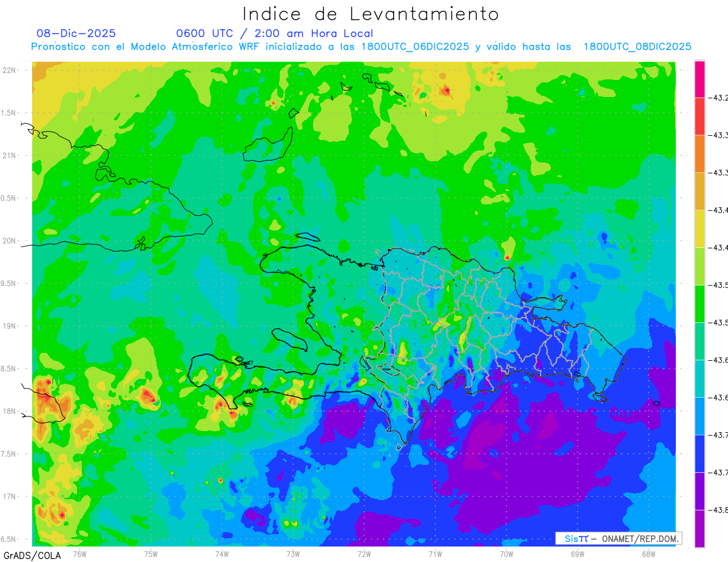Image resolution: width=728 pixels, height=562 pixels.
Task: Click the "19N" latitude label
Action: tap(10, 326)
